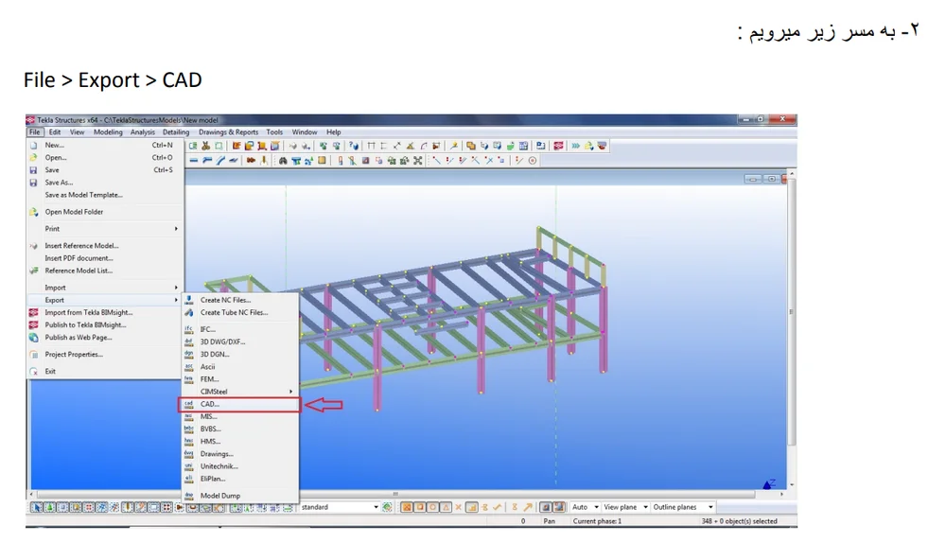
Task: Click the circular target icon on second toolbar row
Action: pos(532,161)
